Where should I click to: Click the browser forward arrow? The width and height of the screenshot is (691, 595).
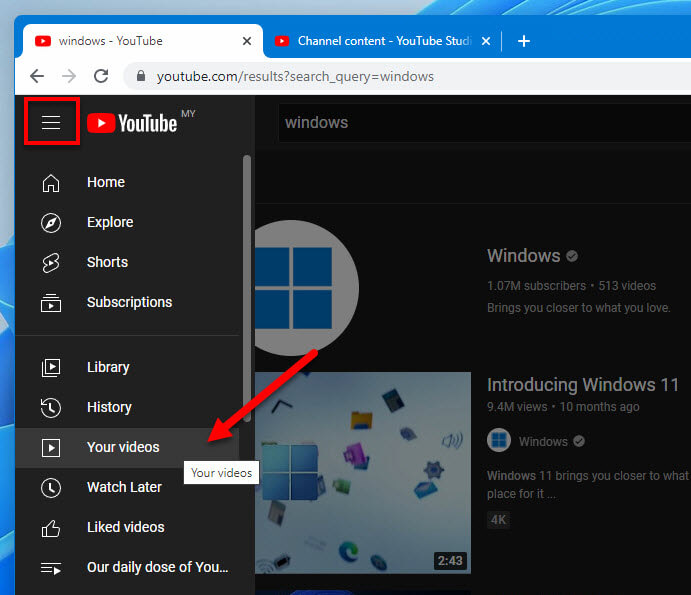(69, 76)
